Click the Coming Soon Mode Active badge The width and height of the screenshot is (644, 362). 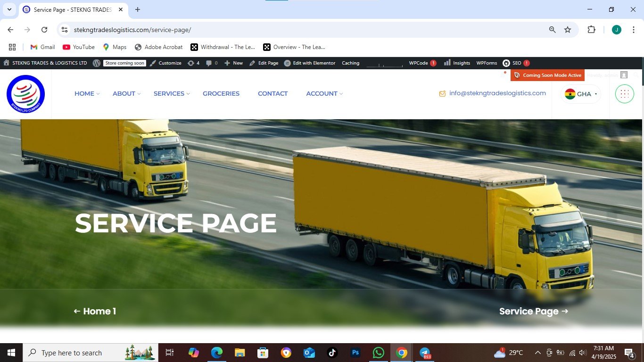tap(548, 75)
